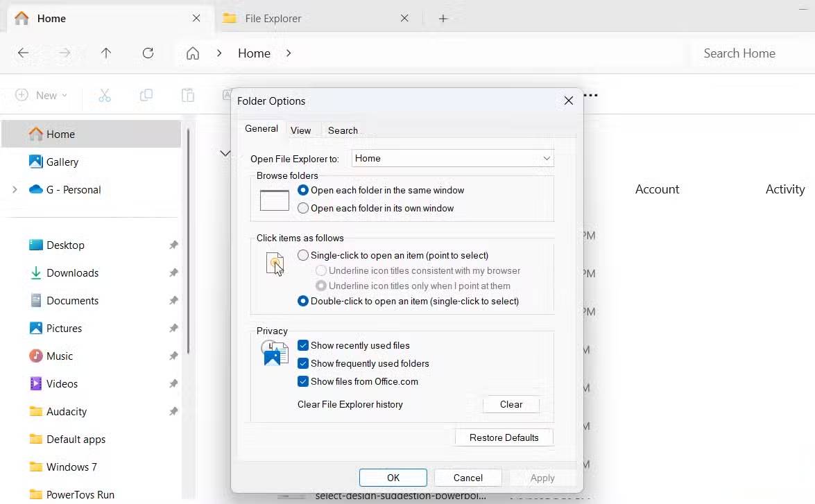
Task: Refresh the current folder view
Action: coord(148,53)
